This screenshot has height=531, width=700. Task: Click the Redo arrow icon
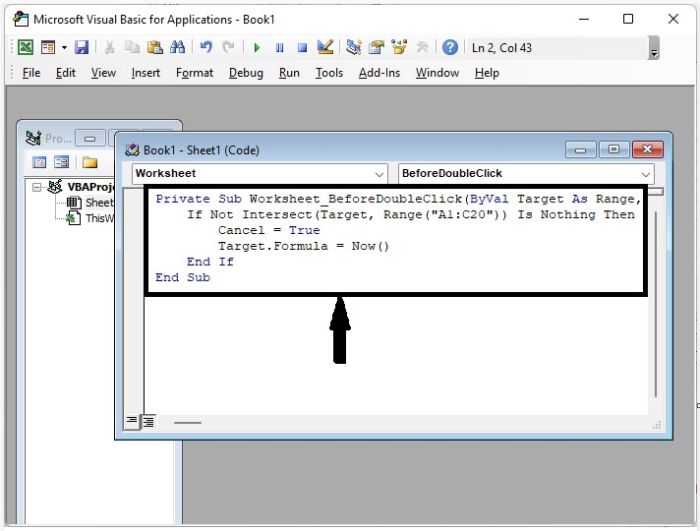pos(229,47)
